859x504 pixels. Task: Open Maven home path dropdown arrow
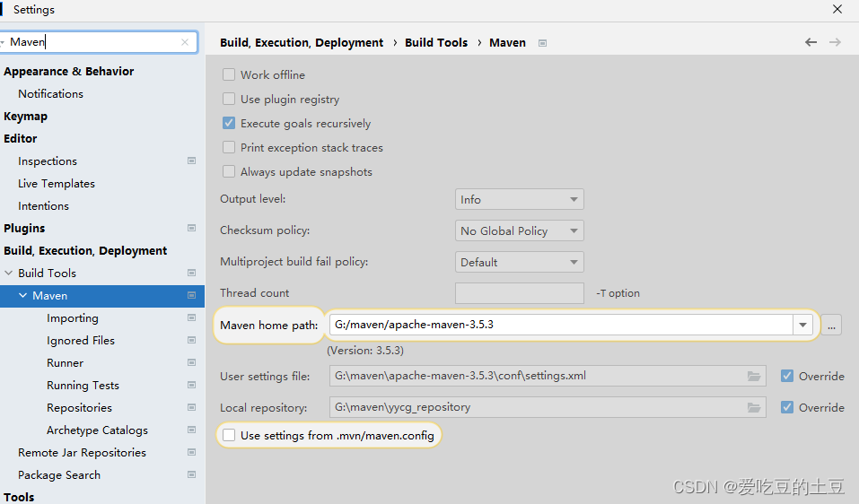802,325
